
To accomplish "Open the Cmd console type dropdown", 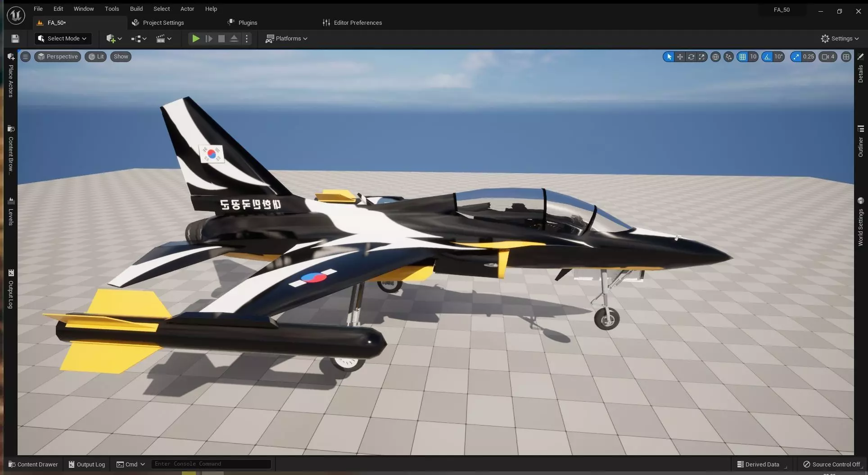I will 131,464.
